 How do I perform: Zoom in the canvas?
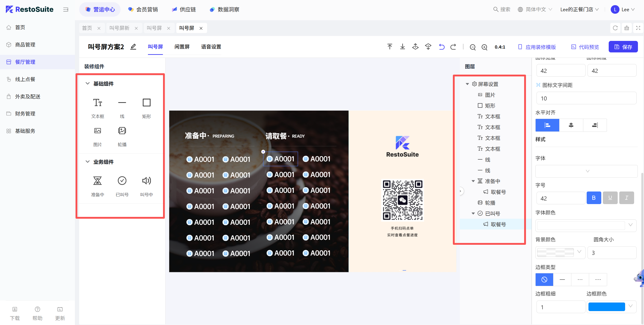[485, 47]
